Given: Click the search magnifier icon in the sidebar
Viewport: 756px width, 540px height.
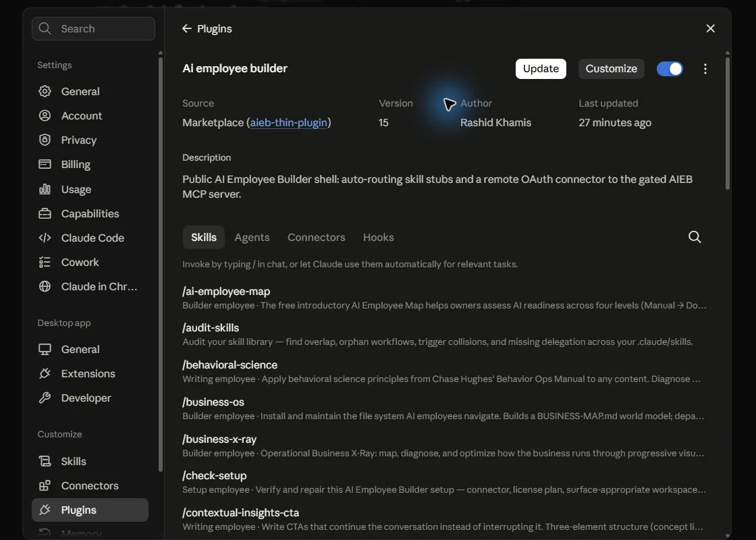Looking at the screenshot, I should (45, 28).
